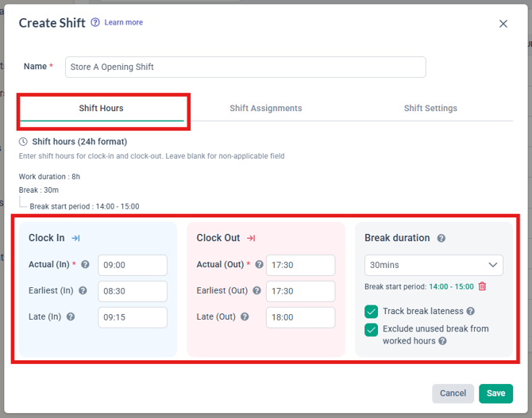Image resolution: width=532 pixels, height=418 pixels.
Task: Edit the Actual (In) time 09:00
Action: click(x=133, y=265)
